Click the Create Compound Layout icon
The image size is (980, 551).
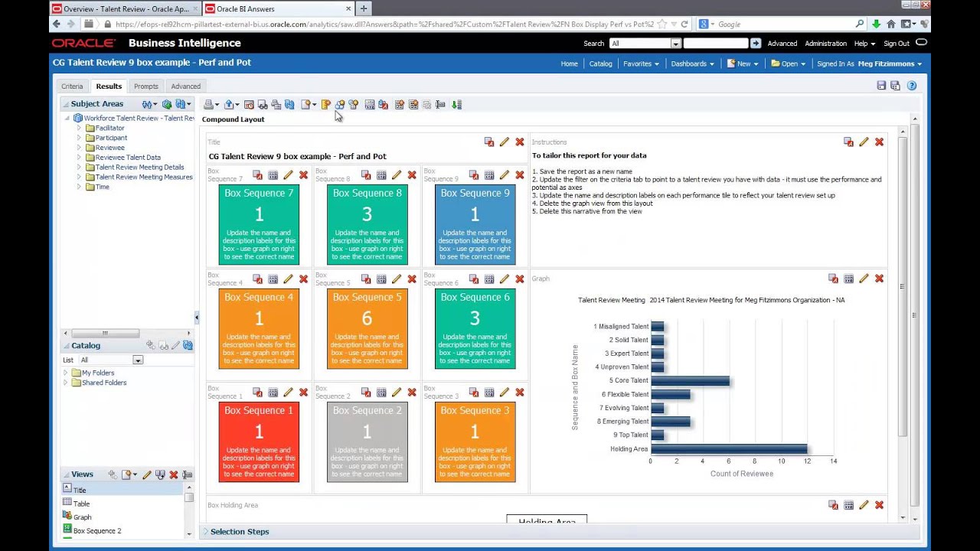(399, 104)
